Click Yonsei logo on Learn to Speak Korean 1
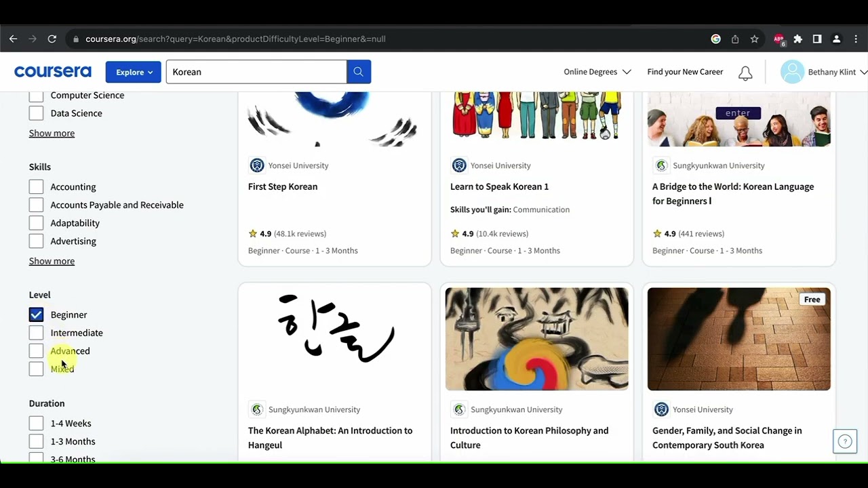Image resolution: width=868 pixels, height=488 pixels. (x=459, y=165)
